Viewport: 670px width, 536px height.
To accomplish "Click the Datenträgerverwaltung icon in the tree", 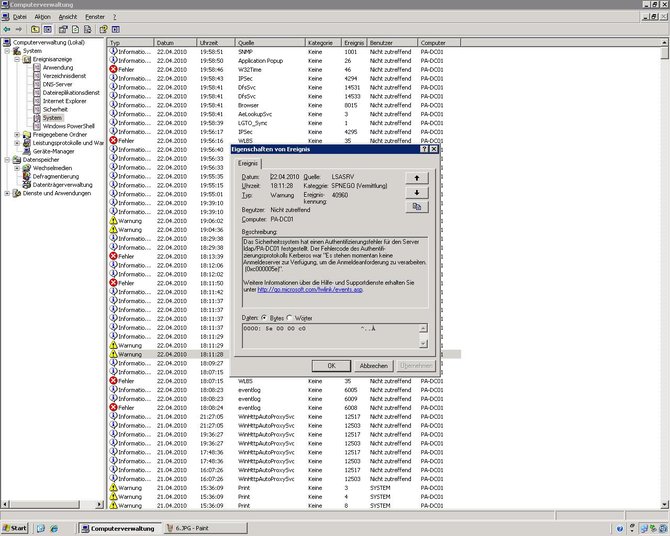I will tap(26, 185).
